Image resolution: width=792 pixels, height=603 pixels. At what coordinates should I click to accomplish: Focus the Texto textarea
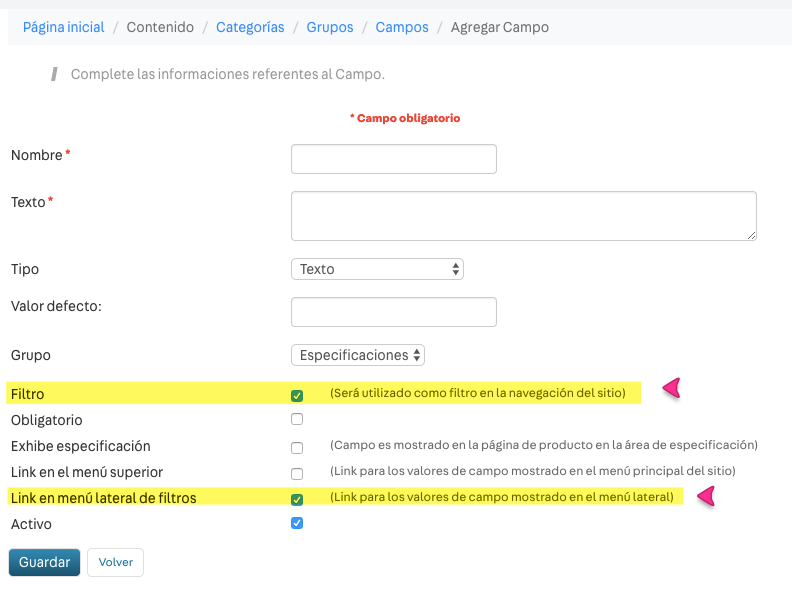pyautogui.click(x=523, y=216)
